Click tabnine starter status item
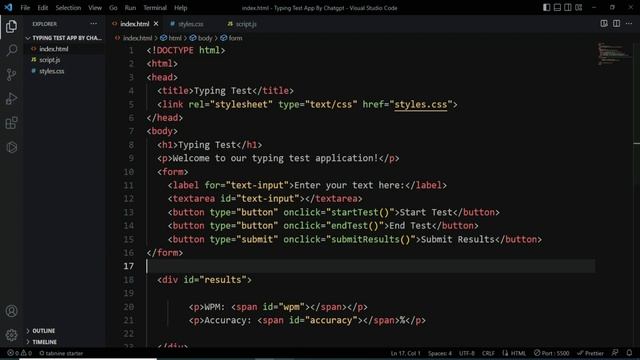The width and height of the screenshot is (640, 360). click(61, 353)
